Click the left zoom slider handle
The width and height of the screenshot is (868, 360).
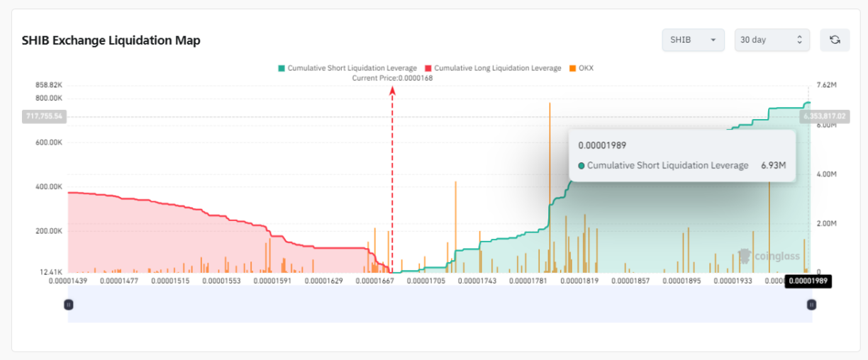click(68, 305)
